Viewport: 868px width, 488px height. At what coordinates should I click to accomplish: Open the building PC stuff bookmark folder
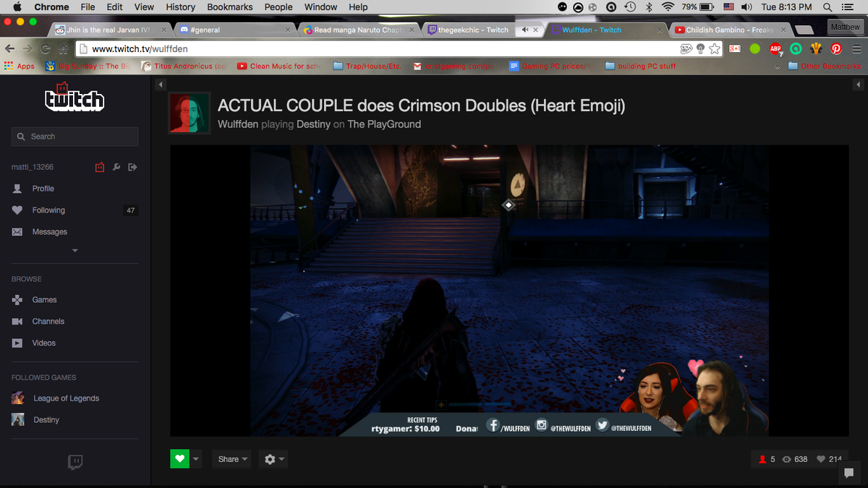[640, 66]
